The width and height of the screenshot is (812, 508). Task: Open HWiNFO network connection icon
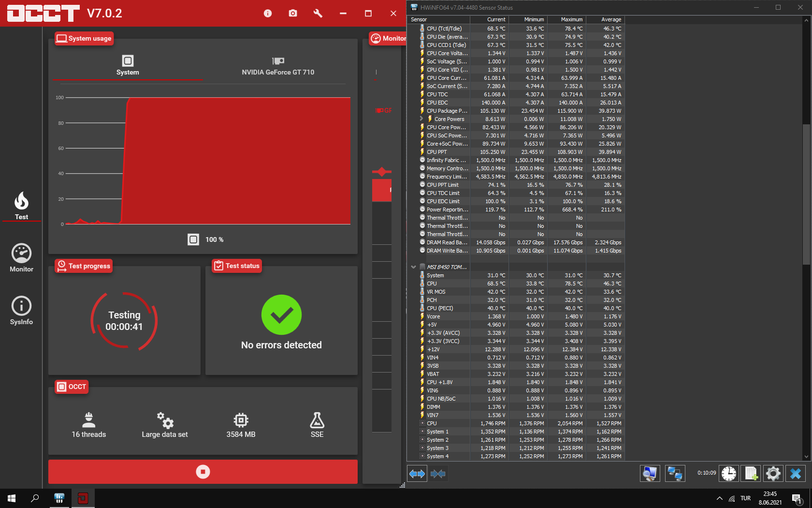coord(675,474)
